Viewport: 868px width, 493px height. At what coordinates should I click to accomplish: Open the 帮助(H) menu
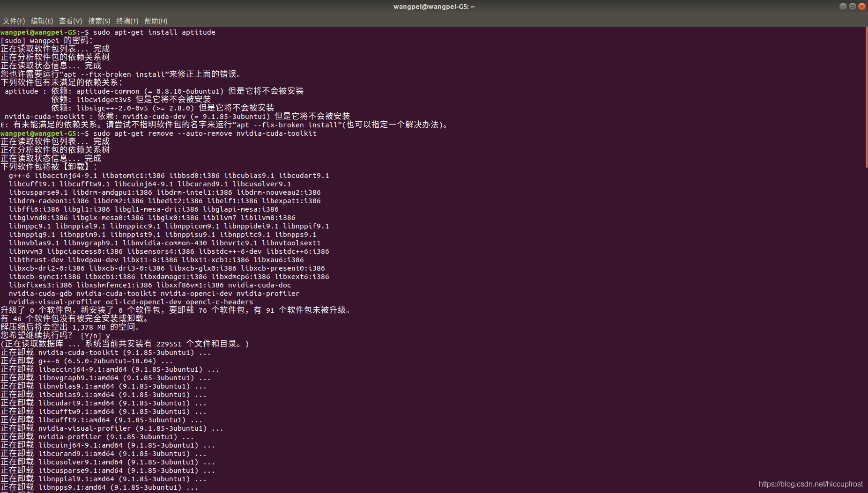coord(156,21)
